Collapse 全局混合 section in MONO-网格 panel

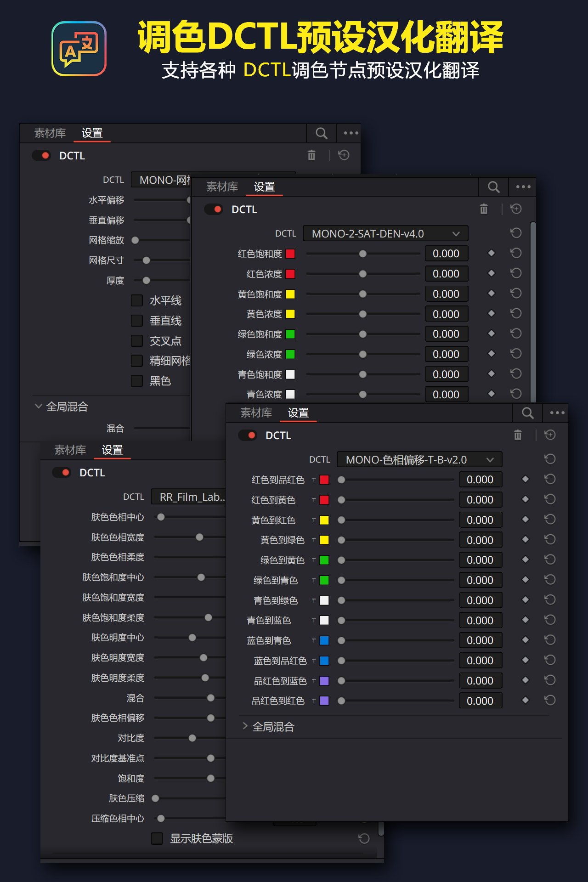tap(39, 406)
